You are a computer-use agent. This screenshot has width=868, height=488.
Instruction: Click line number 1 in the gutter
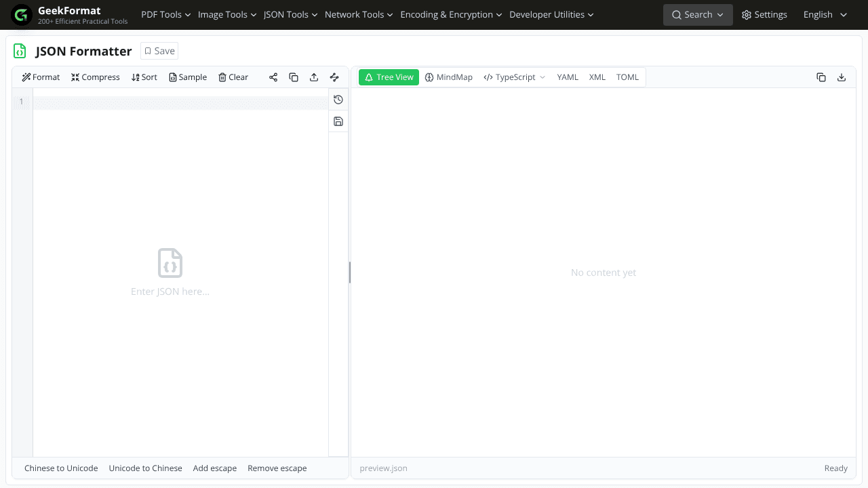click(21, 102)
